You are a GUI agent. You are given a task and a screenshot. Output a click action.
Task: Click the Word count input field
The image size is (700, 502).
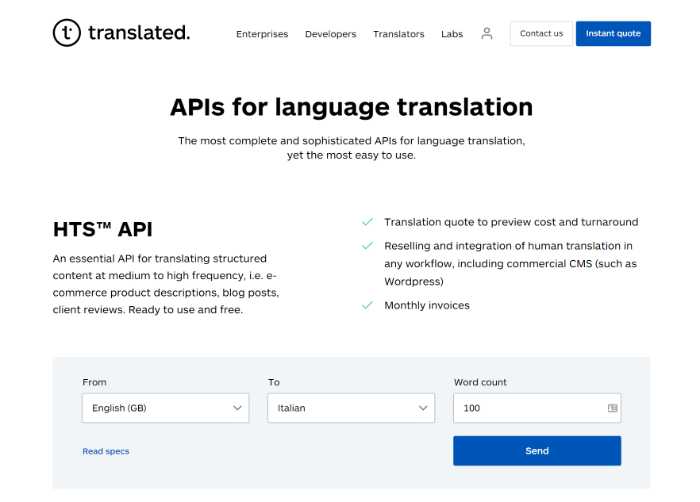(537, 408)
